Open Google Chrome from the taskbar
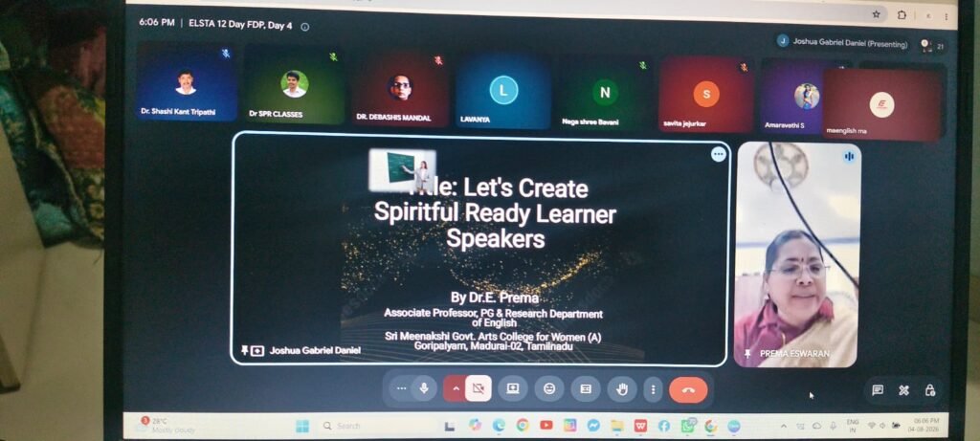The height and width of the screenshot is (441, 980). 523,426
